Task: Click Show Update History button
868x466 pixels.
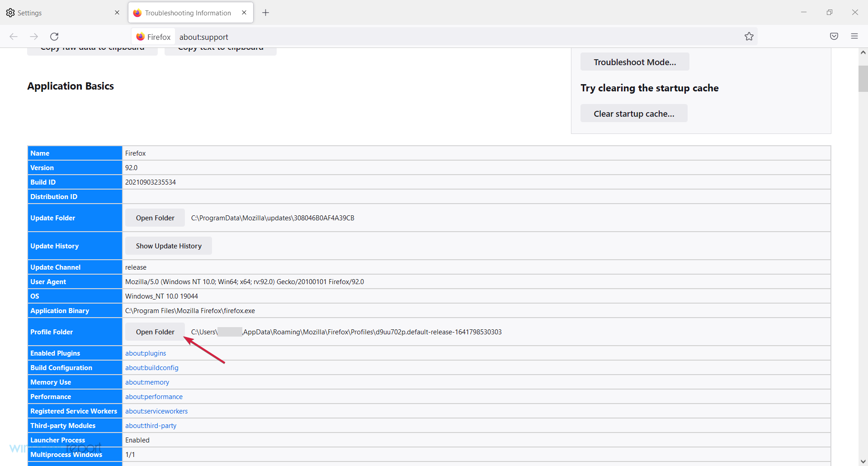Action: [169, 246]
